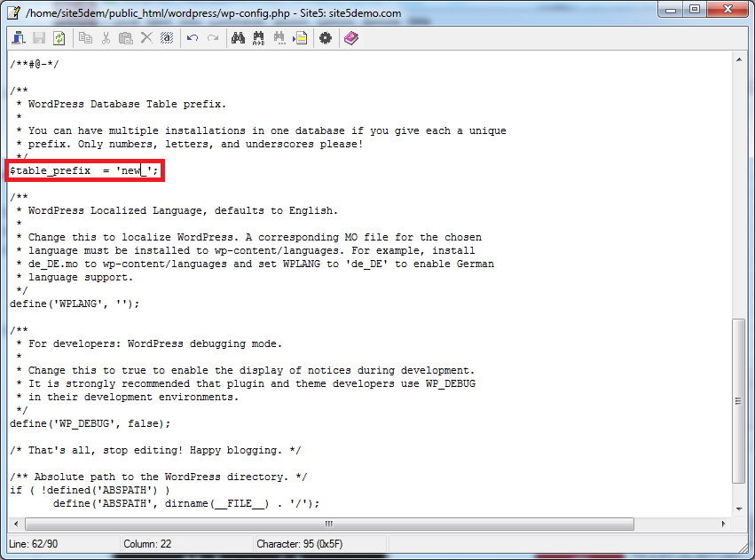Click the vertical scrollbar up arrow
The height and width of the screenshot is (560, 755).
739,59
